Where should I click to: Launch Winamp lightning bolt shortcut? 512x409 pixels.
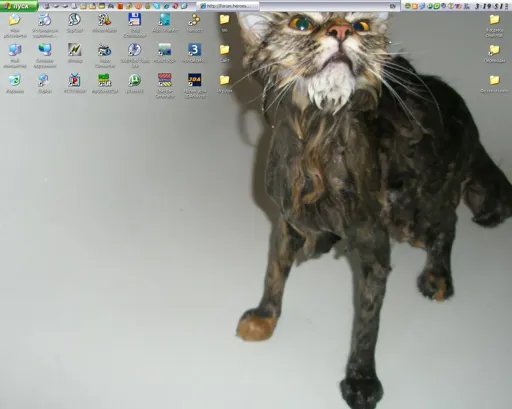pos(75,50)
